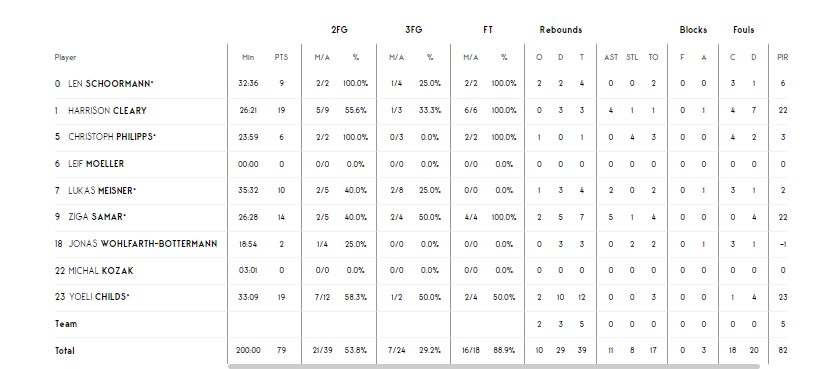Image resolution: width=814 pixels, height=369 pixels.
Task: Click the PIR column header
Action: (782, 58)
